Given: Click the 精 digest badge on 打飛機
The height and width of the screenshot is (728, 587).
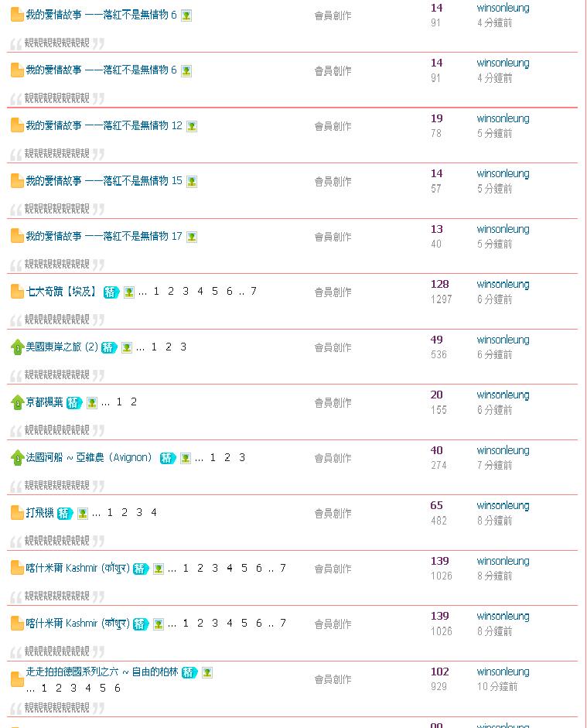Looking at the screenshot, I should click(65, 513).
